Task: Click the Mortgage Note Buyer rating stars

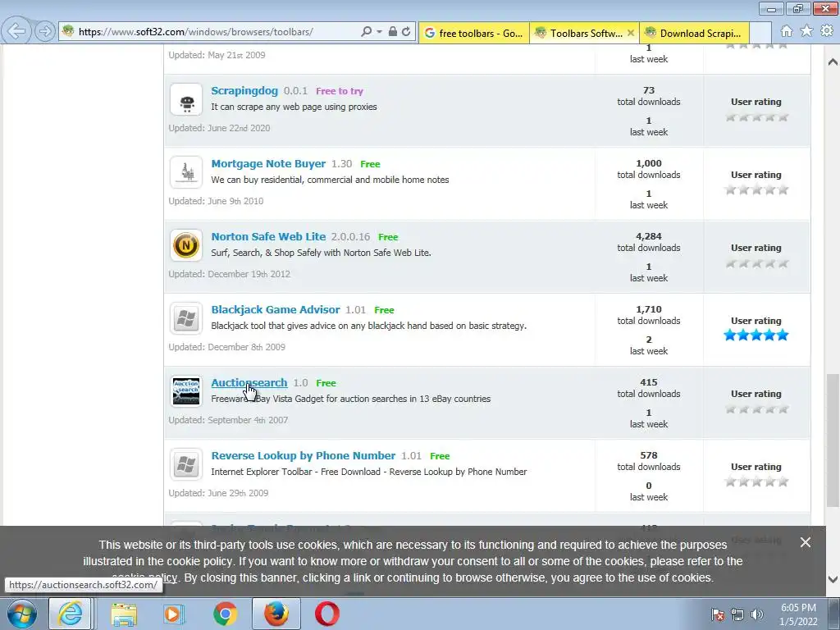Action: click(x=756, y=189)
